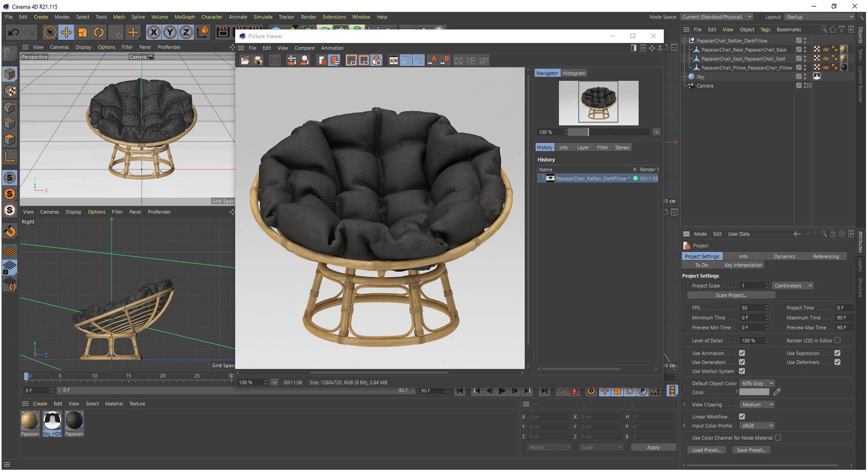
Task: Enable Use Animation checkbox
Action: coord(742,353)
